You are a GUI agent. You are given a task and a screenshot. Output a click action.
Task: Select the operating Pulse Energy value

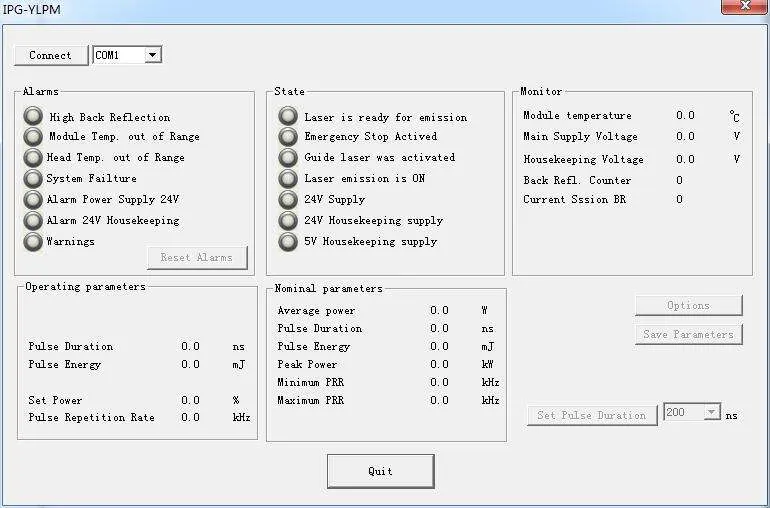[190, 365]
